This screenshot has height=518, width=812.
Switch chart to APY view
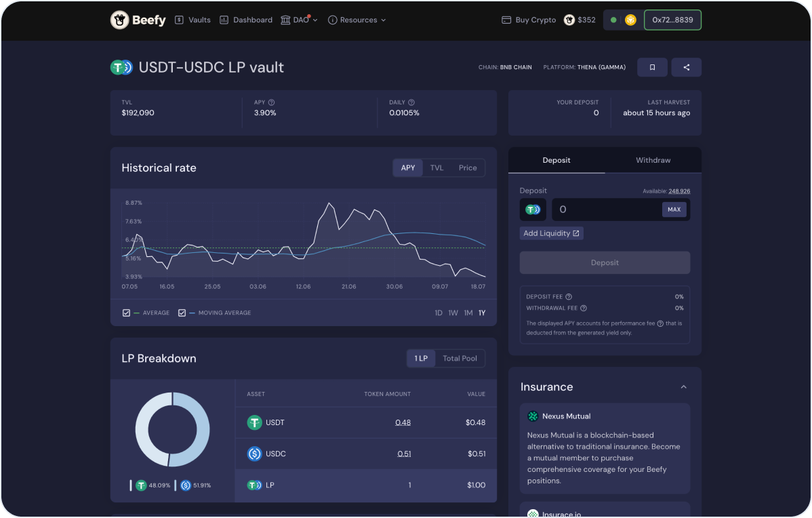408,168
